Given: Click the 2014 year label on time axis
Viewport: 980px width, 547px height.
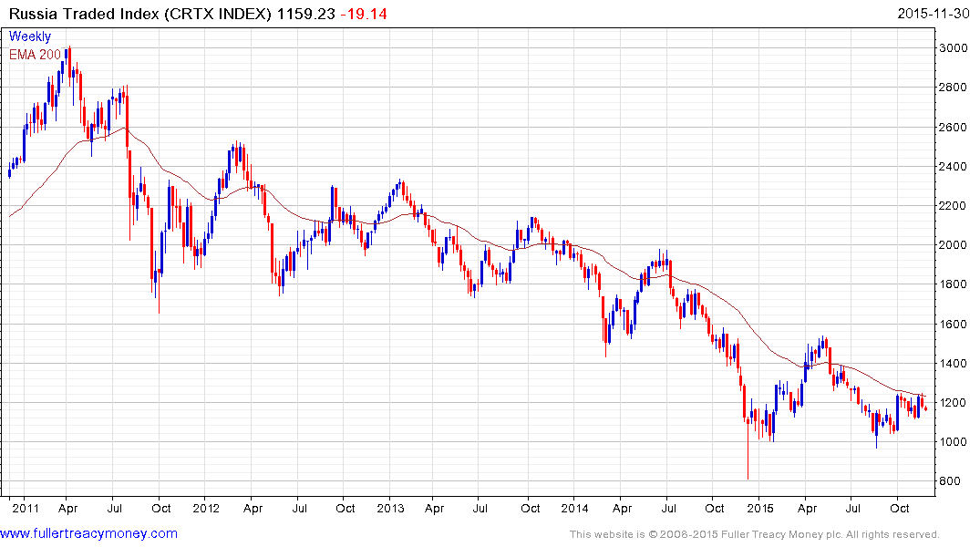Looking at the screenshot, I should point(574,508).
